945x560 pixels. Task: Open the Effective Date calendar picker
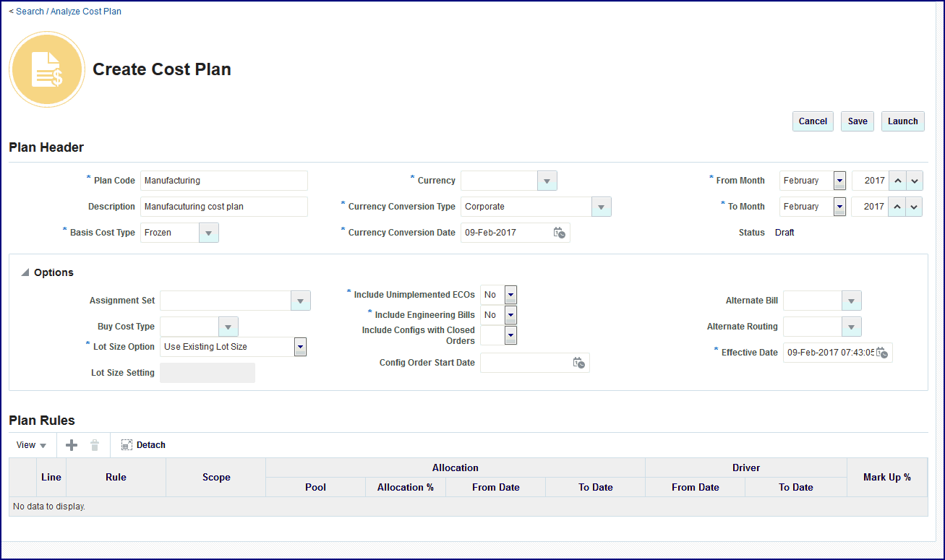[x=882, y=353]
